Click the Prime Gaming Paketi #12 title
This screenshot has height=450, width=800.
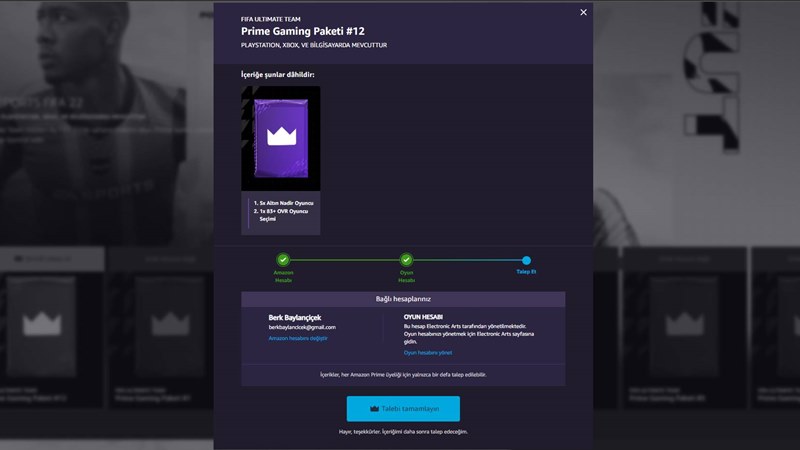point(303,31)
